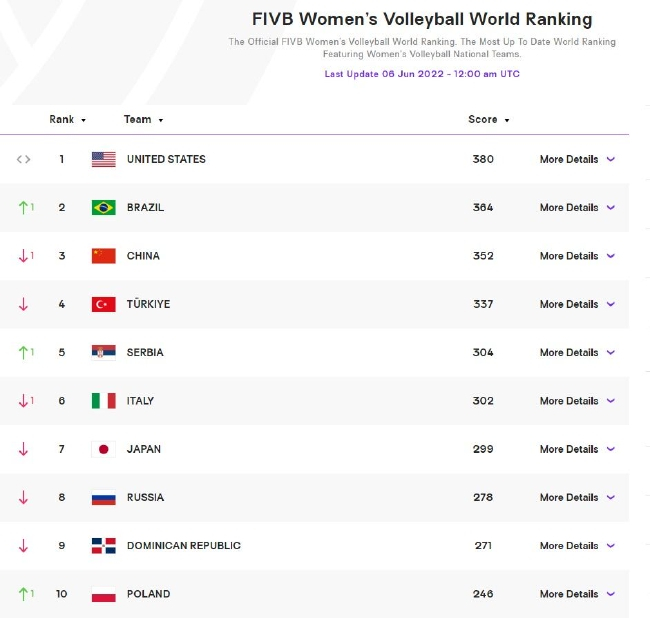This screenshot has height=619, width=650.
Task: Click the Türkiye flag icon
Action: coord(104,304)
